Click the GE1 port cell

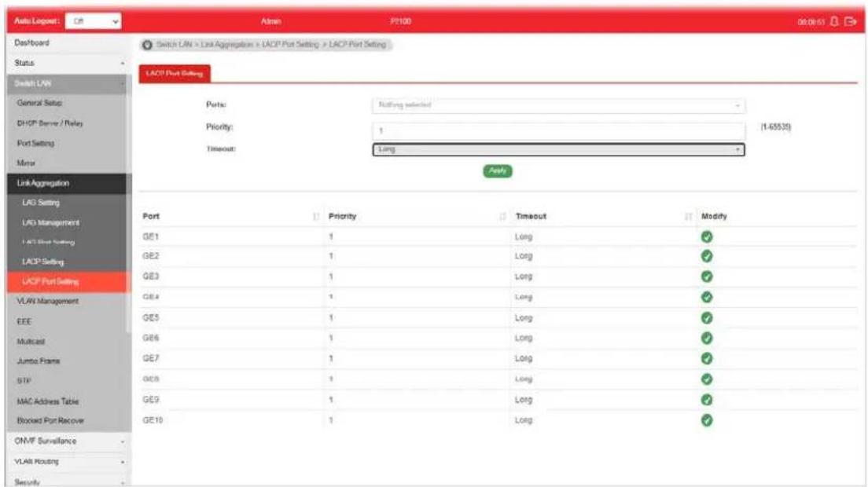151,236
